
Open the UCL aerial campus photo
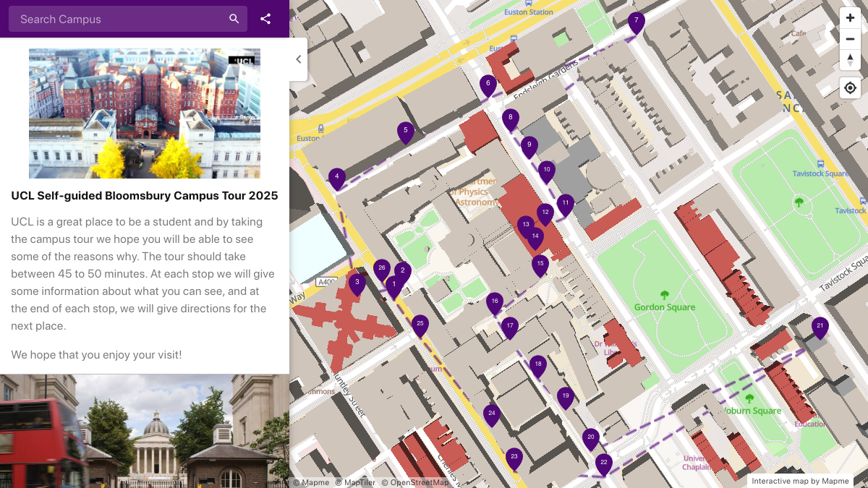[145, 114]
